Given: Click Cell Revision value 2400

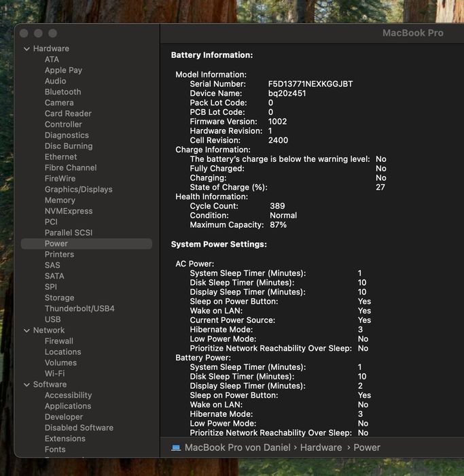Looking at the screenshot, I should coord(278,141).
